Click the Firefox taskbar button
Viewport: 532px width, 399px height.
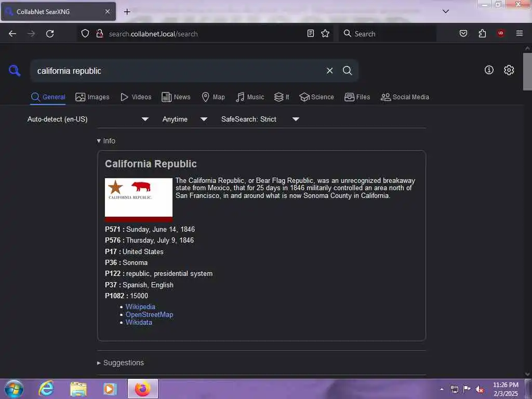(143, 389)
